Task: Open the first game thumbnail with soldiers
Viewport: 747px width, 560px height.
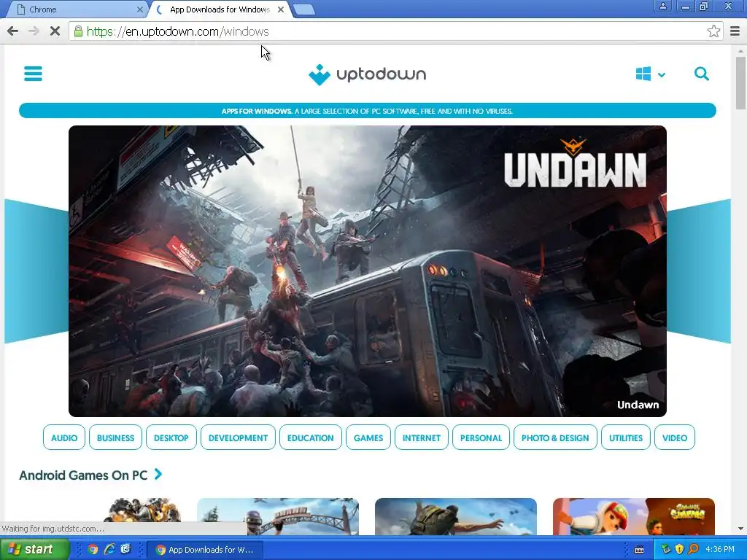Action: click(143, 511)
